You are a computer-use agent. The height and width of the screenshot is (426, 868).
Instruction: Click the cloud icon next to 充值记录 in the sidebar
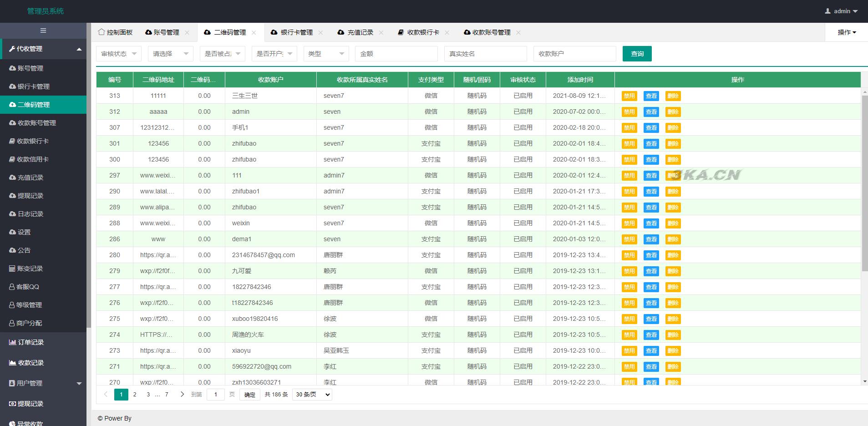[x=13, y=177]
